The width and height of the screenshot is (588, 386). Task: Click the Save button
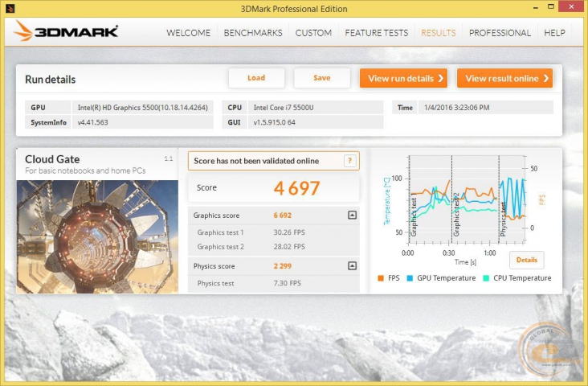click(322, 78)
